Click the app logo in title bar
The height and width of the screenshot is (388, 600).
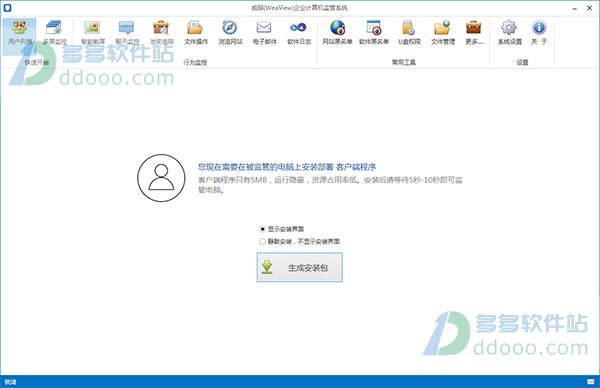click(7, 8)
